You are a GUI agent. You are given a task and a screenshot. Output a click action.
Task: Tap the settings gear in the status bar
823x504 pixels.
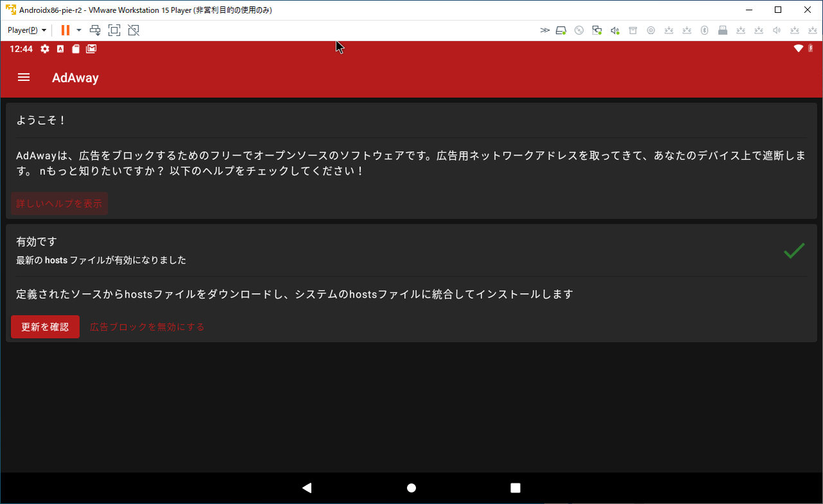click(44, 48)
